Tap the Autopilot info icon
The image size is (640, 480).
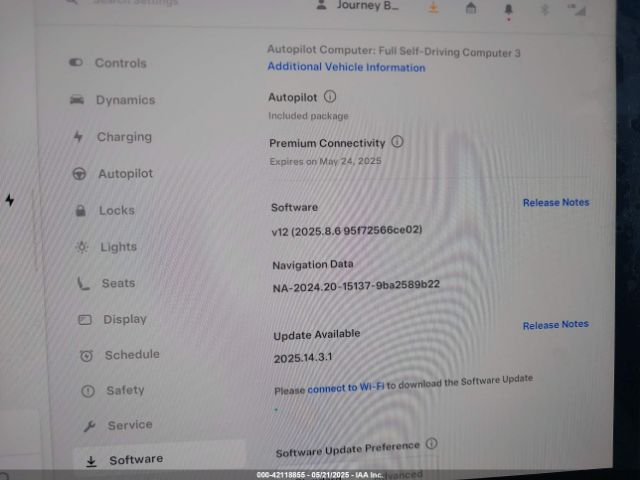[330, 97]
